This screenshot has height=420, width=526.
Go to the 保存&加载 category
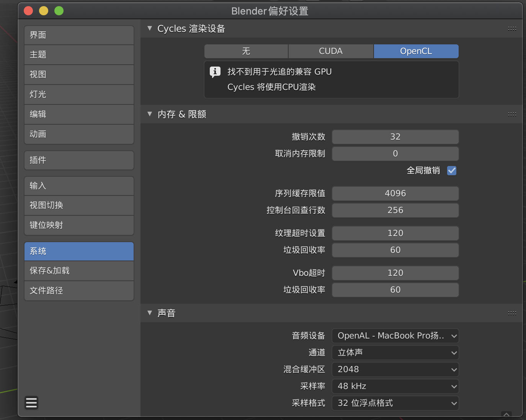point(79,271)
